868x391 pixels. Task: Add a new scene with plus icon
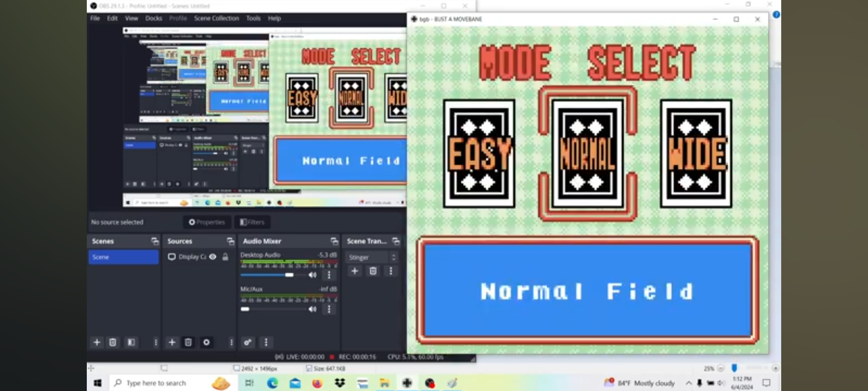click(97, 342)
